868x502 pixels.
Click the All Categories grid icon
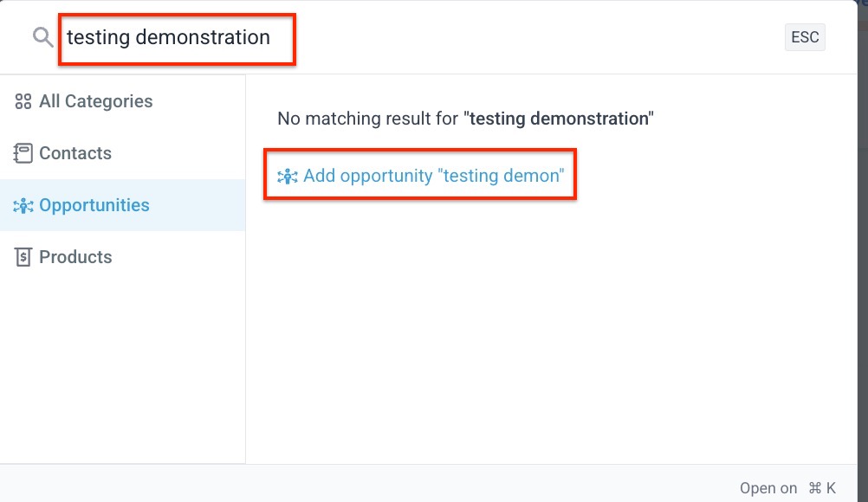(x=23, y=102)
